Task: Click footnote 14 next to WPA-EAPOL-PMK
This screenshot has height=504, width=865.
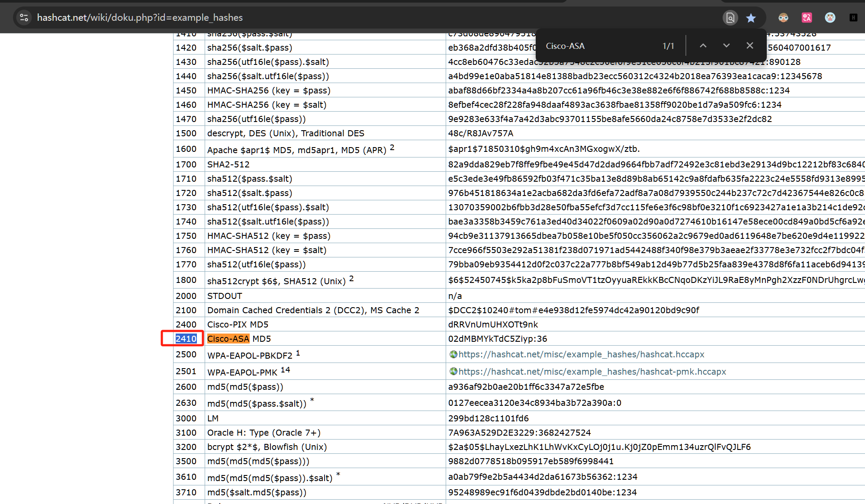Action: [x=285, y=369]
